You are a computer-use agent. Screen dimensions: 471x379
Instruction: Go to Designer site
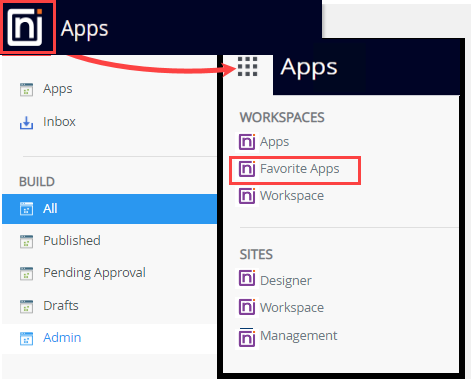[286, 281]
